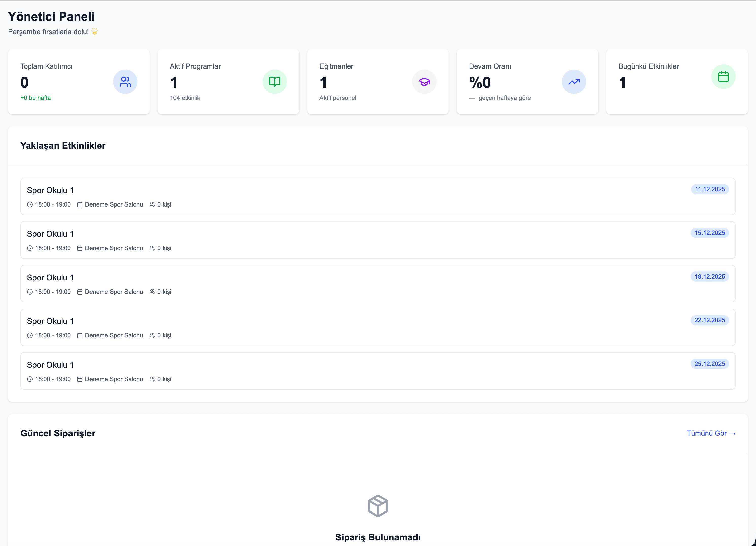Click the 22.12.2025 date badge
Screen dimensions: 756x546
point(709,320)
